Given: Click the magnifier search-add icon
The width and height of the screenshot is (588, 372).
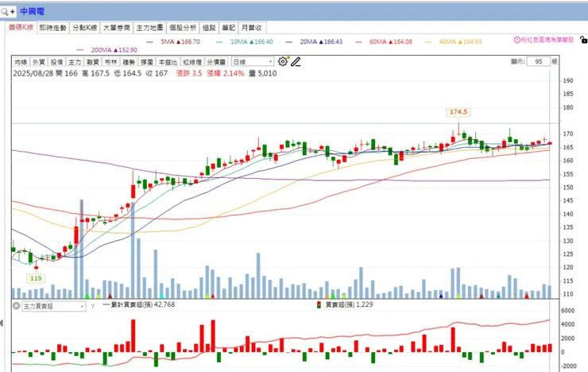Looking at the screenshot, I should click(x=8, y=12).
